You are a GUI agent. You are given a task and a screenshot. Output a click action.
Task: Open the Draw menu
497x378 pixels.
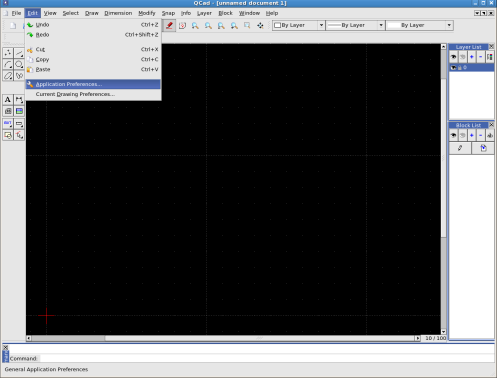[92, 13]
